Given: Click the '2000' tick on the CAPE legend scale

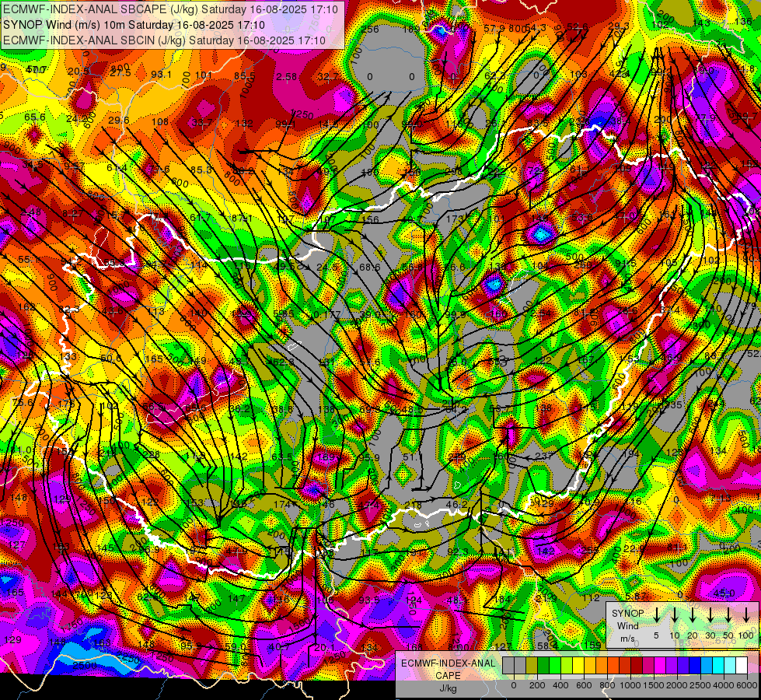Looking at the screenshot, I should [x=677, y=685].
